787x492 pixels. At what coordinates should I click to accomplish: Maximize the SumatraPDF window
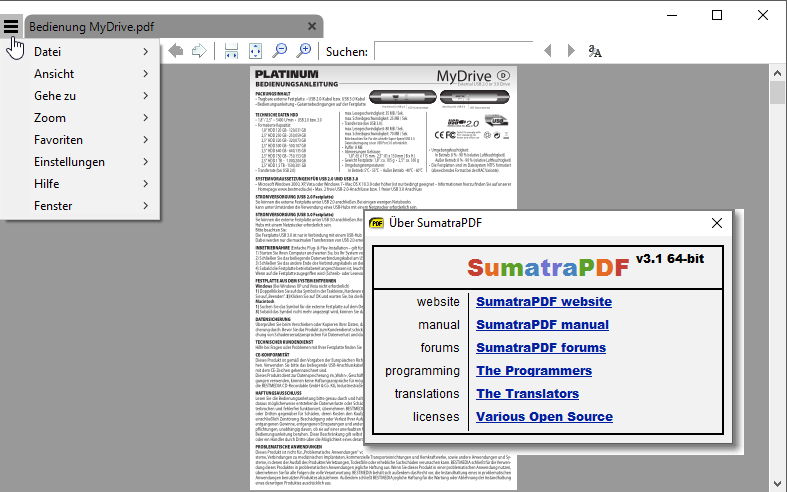coord(717,15)
